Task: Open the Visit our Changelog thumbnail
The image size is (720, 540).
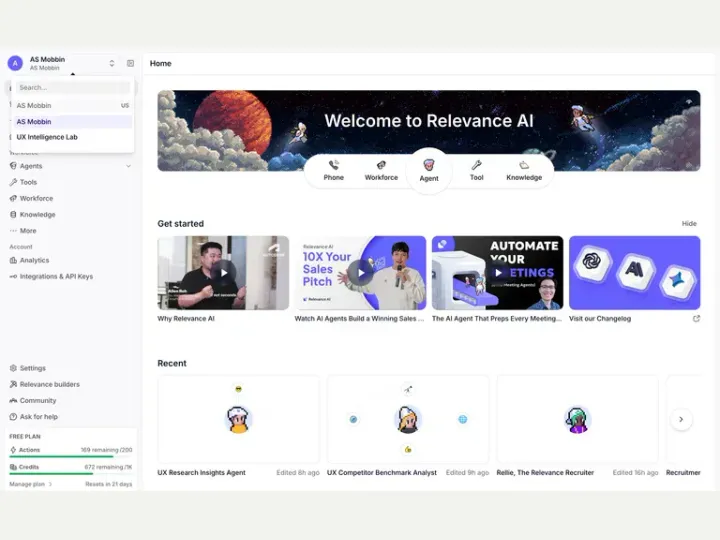Action: (x=635, y=273)
